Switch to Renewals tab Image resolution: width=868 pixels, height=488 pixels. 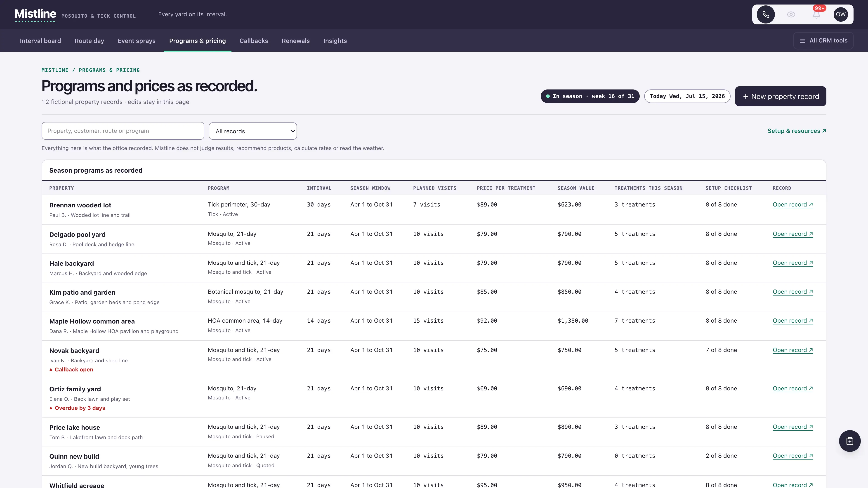coord(295,41)
